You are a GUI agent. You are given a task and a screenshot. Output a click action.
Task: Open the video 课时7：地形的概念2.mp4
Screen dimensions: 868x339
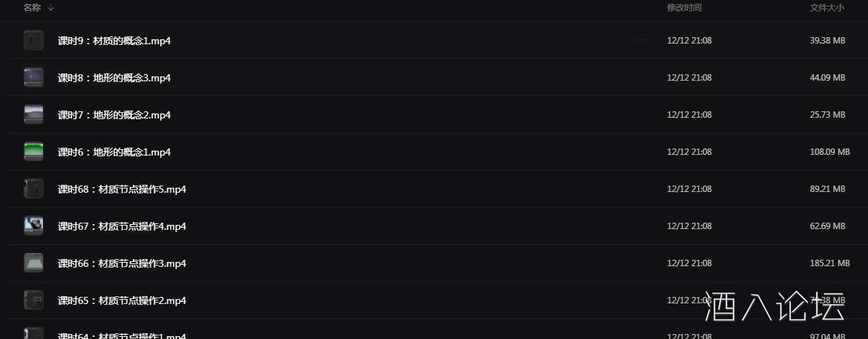114,115
